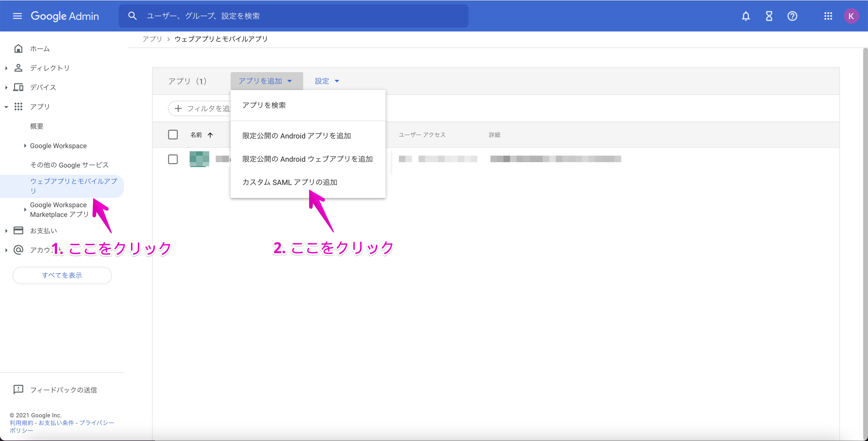The image size is (868, 441).
Task: Open the K account avatar
Action: click(x=851, y=16)
